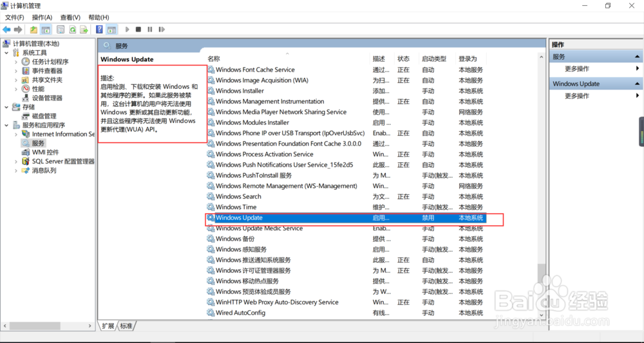Select the WinHTTP Web Proxy Auto-Discovery Service row
The image size is (644, 343).
point(346,302)
